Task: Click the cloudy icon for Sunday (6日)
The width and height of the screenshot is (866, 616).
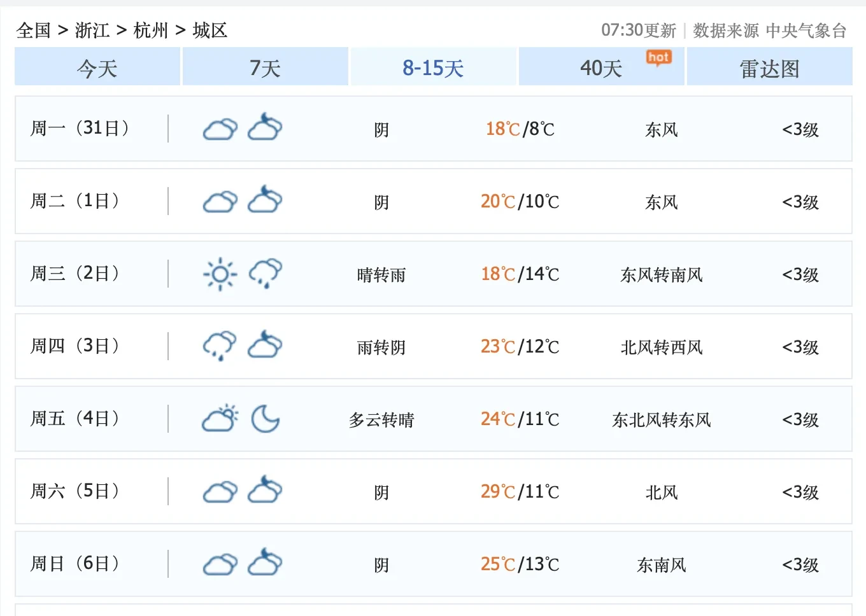Action: pyautogui.click(x=220, y=564)
